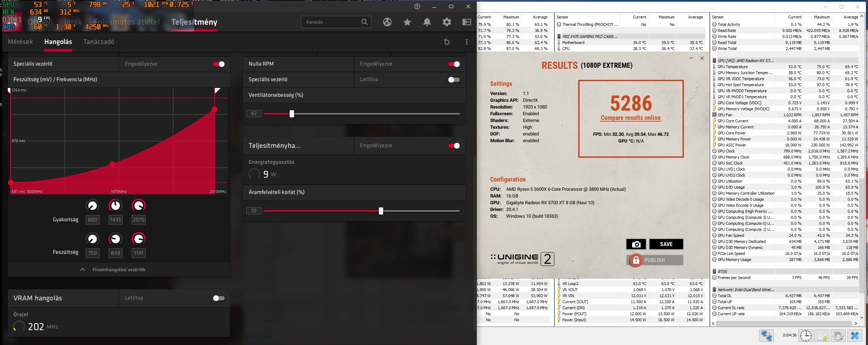Click the lightning icon beside GPU ASIC Power
868x345 pixels.
pos(714,145)
